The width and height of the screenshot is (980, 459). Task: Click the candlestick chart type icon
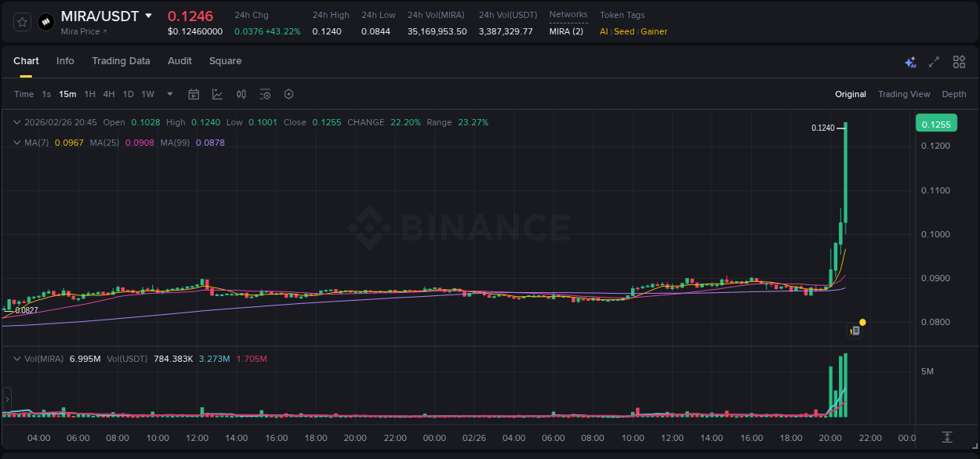pyautogui.click(x=241, y=94)
